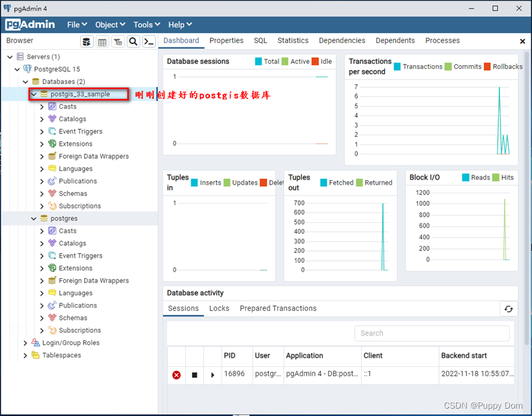Switch to the Processes tab
Viewport: 532px width, 416px height.
[x=442, y=41]
